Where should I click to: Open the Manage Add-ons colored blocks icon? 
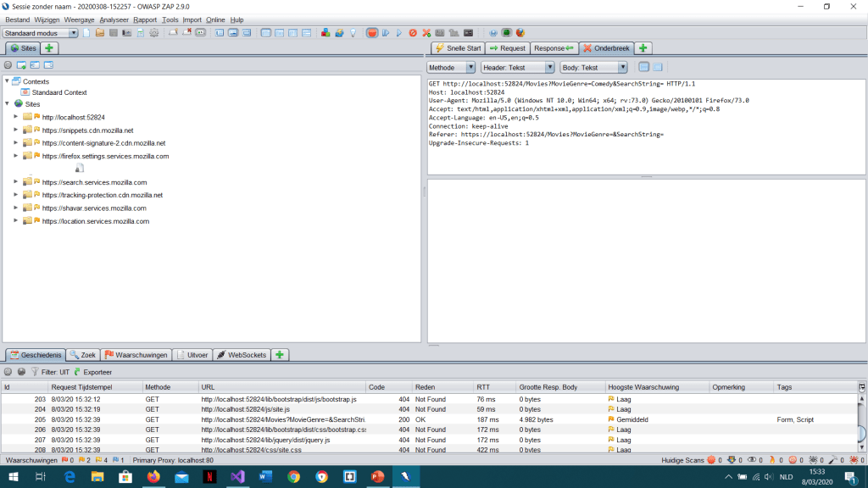click(325, 33)
